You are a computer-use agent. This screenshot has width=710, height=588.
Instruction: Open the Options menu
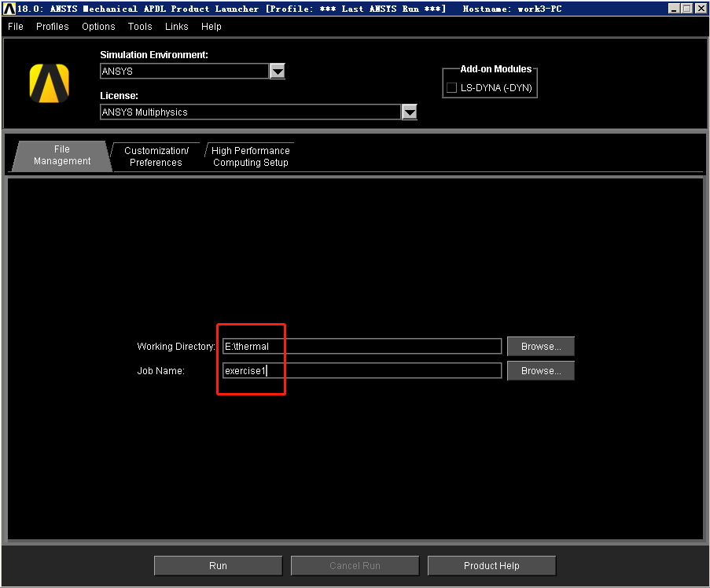pos(98,27)
